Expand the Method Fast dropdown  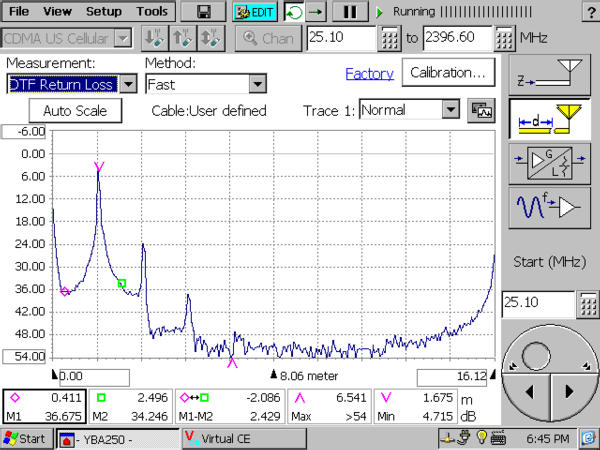point(258,85)
